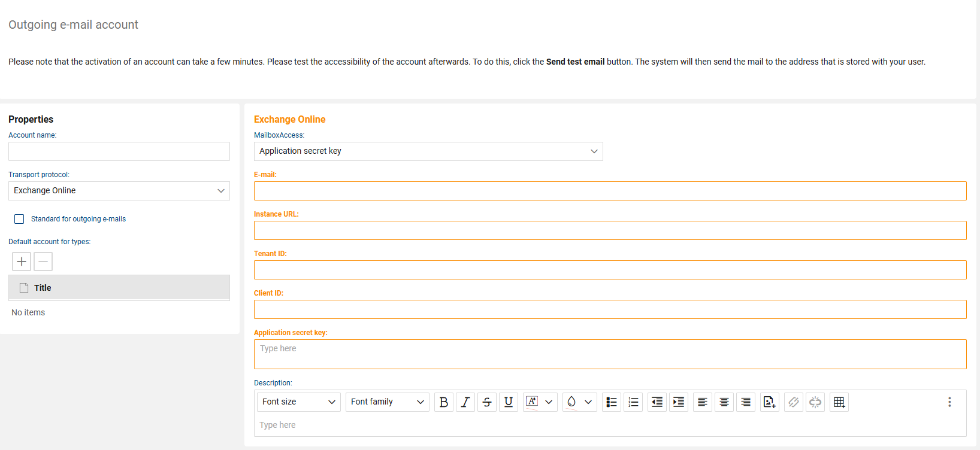Click the insert image icon
This screenshot has width=980, height=450.
[770, 402]
